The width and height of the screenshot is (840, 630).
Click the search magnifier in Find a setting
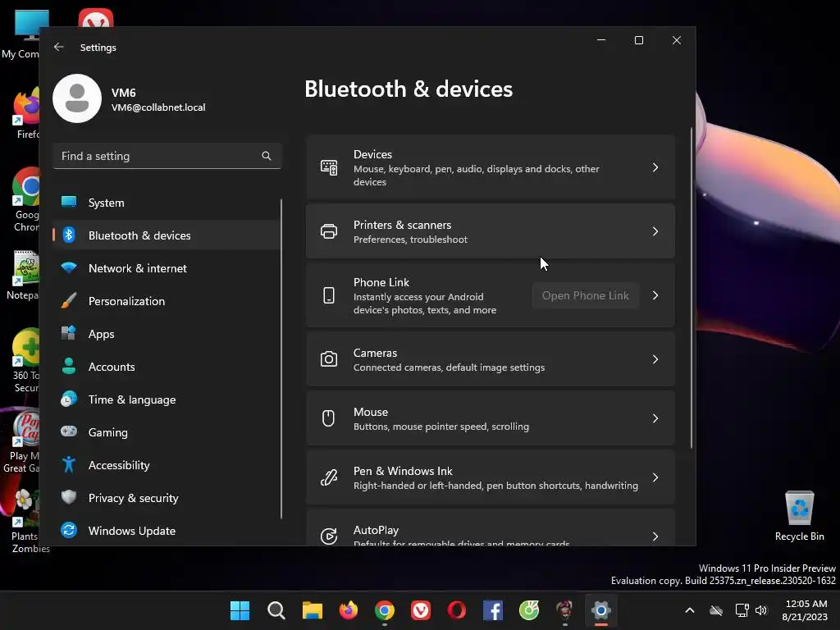pos(267,156)
